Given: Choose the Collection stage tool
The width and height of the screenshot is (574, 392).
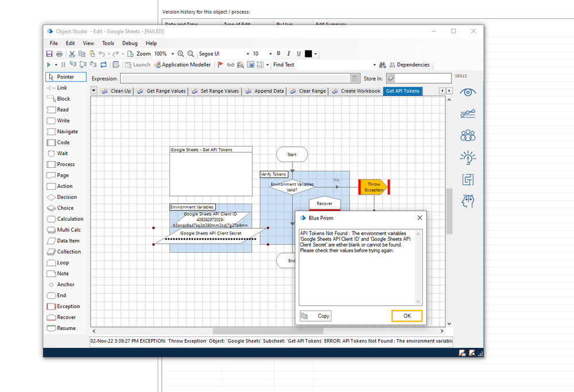Looking at the screenshot, I should [x=68, y=252].
